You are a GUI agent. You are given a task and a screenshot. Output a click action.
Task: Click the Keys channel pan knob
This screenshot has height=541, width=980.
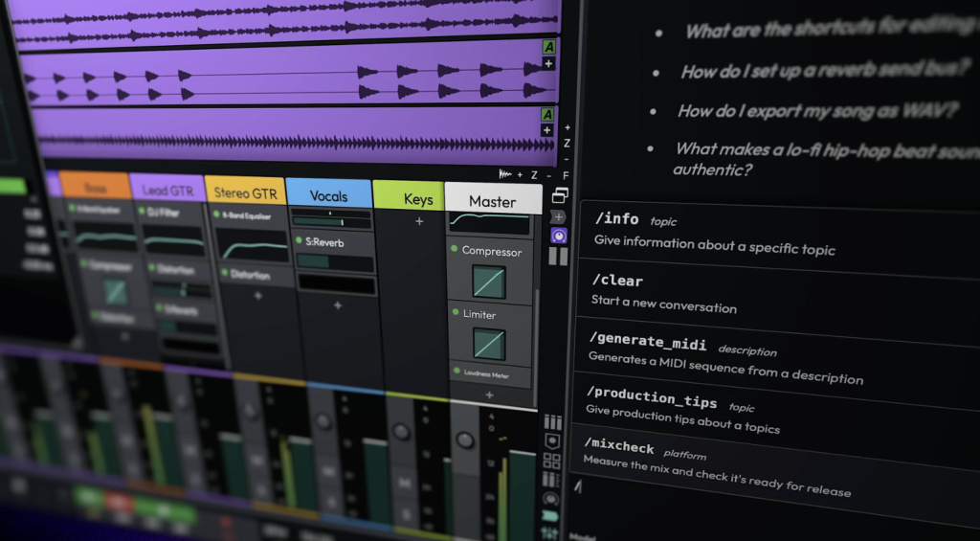(401, 432)
